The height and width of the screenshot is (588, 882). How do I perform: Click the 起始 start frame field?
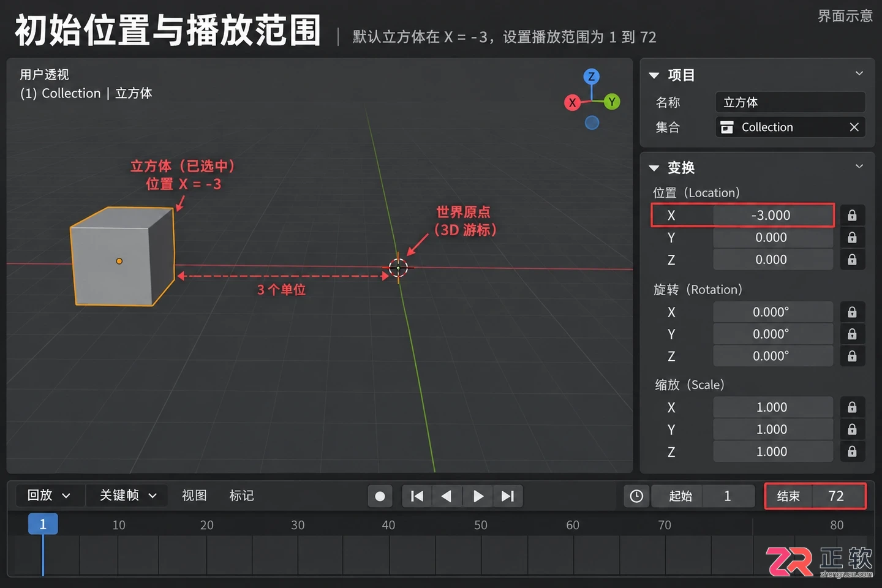(x=703, y=496)
